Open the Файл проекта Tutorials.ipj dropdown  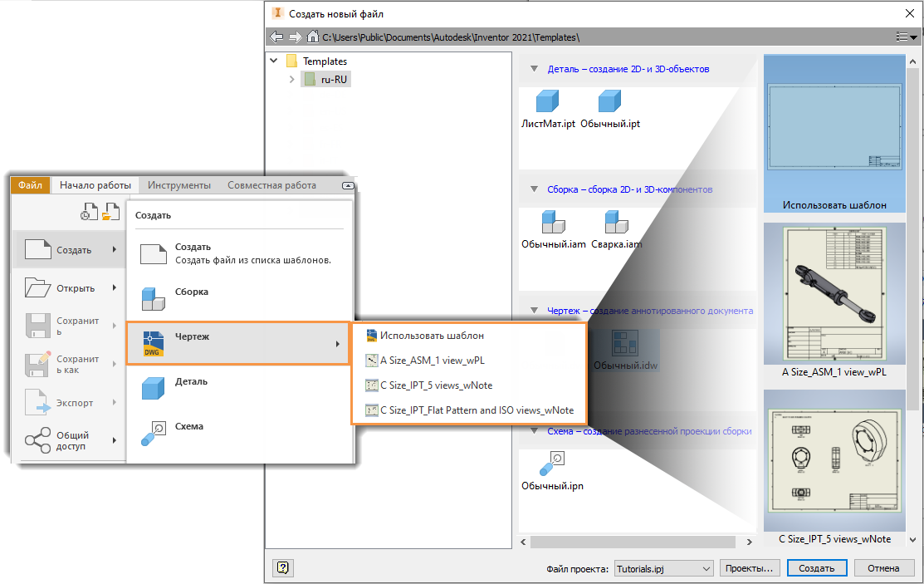pyautogui.click(x=663, y=569)
